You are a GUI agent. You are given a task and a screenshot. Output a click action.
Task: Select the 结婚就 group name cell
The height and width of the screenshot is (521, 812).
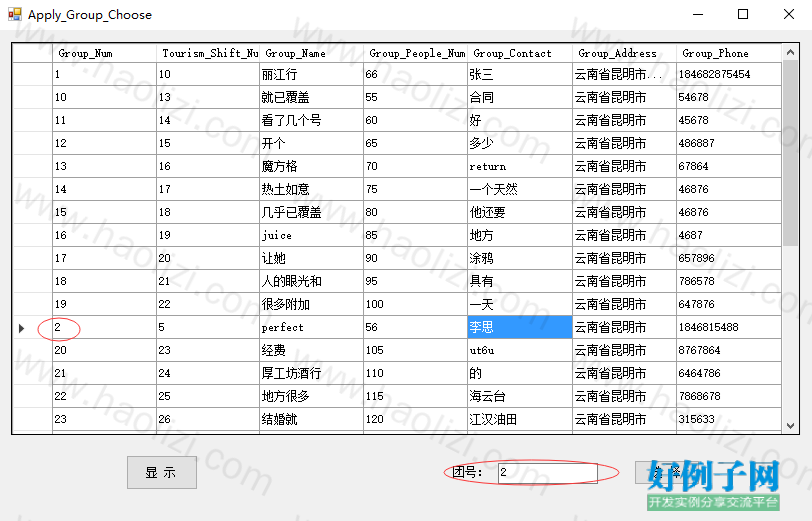click(x=312, y=419)
